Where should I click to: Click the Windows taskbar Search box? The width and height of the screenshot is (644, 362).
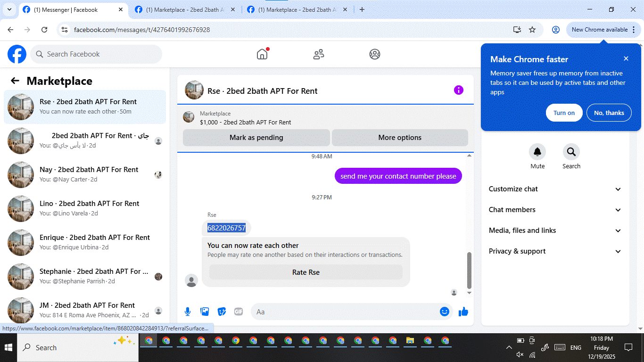[x=78, y=347]
